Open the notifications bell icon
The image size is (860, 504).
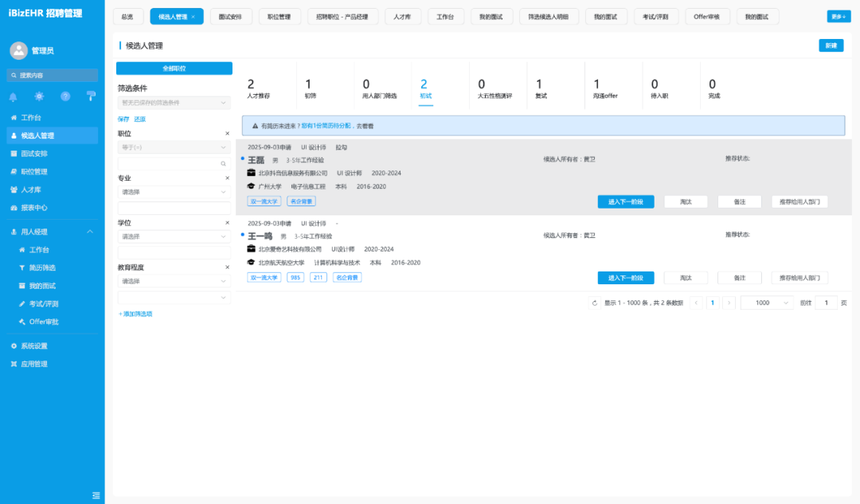[14, 96]
